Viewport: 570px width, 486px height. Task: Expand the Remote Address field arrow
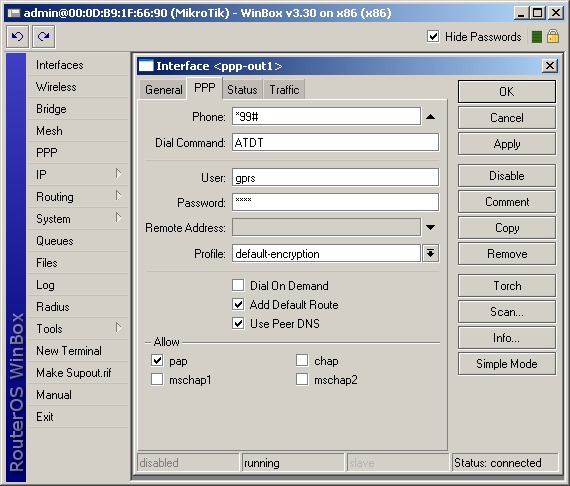pyautogui.click(x=430, y=228)
